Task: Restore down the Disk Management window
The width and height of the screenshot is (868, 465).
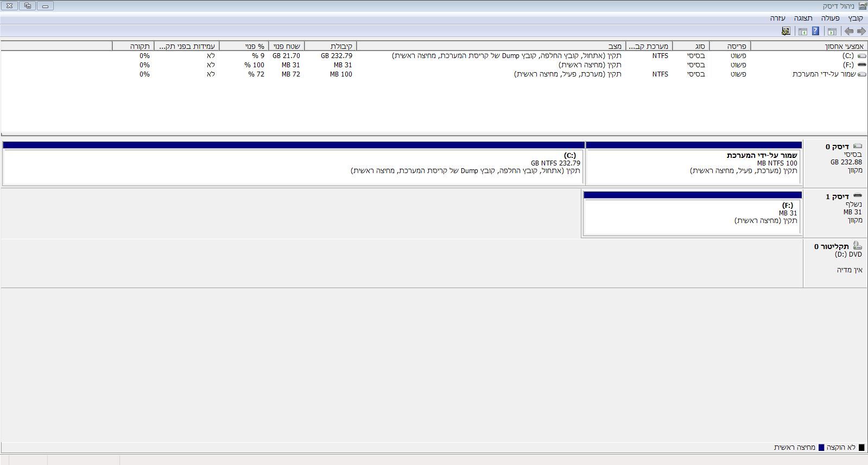Action: pyautogui.click(x=28, y=6)
